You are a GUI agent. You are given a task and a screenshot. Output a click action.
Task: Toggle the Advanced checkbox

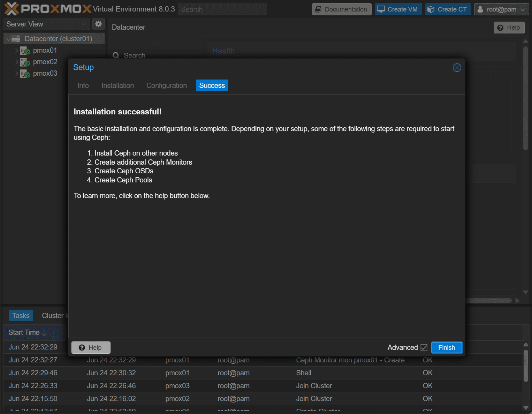click(x=424, y=347)
